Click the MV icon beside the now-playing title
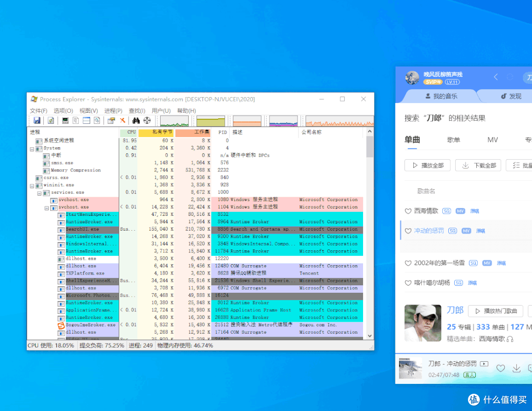The image size is (532, 411). (x=484, y=364)
